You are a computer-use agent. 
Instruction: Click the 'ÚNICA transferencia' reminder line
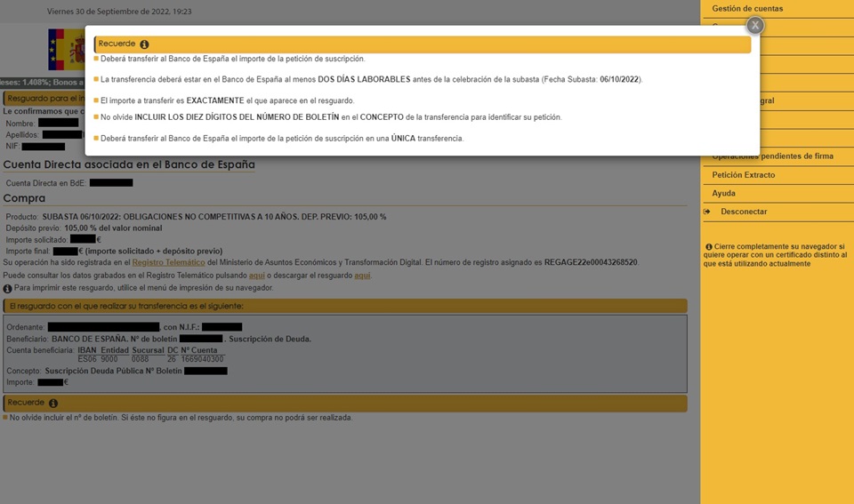point(282,139)
